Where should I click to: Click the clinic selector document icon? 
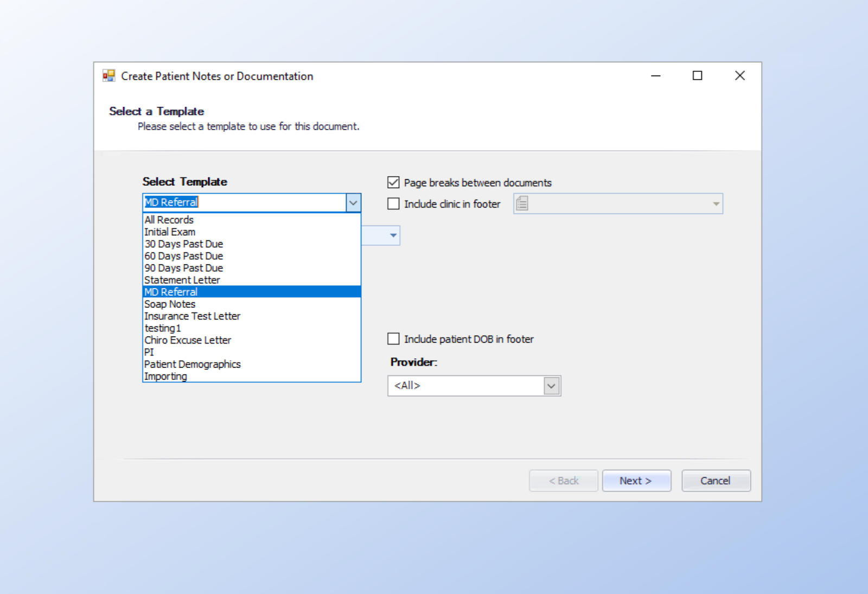(521, 203)
